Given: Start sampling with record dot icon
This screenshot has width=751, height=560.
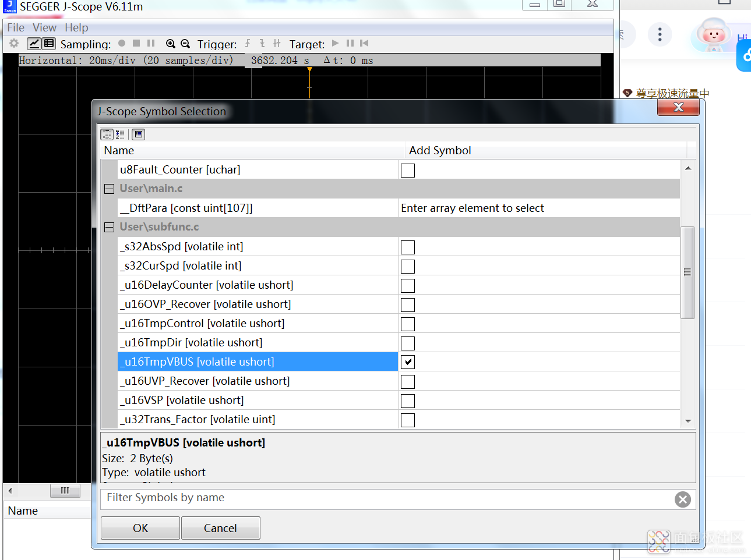Looking at the screenshot, I should [122, 43].
